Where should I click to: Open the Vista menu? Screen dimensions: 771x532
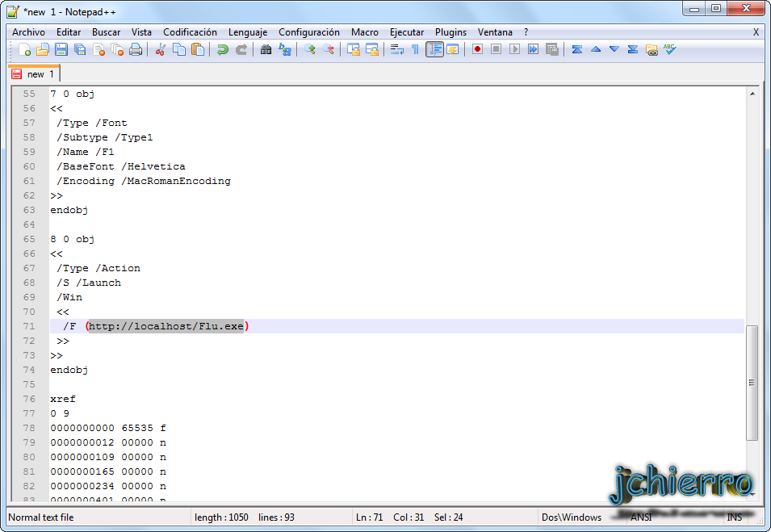click(141, 32)
